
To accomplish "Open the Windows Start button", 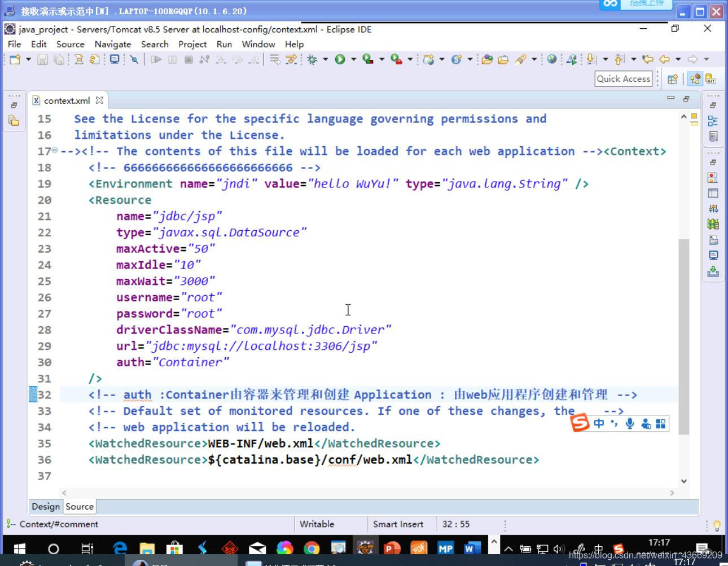I will point(19,548).
